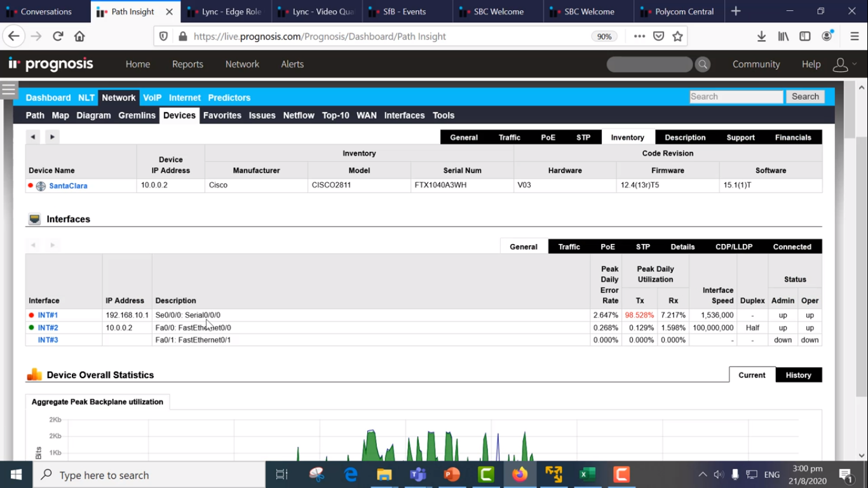The image size is (868, 488).
Task: Open Alerts in the top navigation
Action: pyautogui.click(x=292, y=64)
